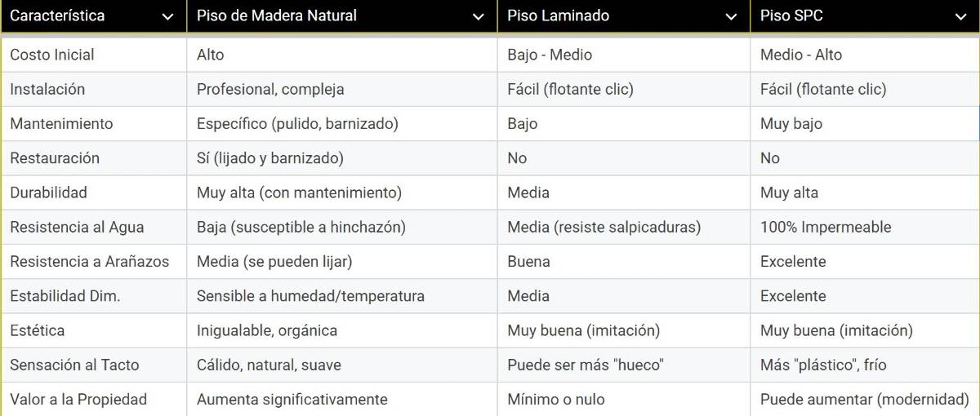Click the 'Puede aumentar (modernidad)' cell
980x416 pixels.
click(x=865, y=399)
